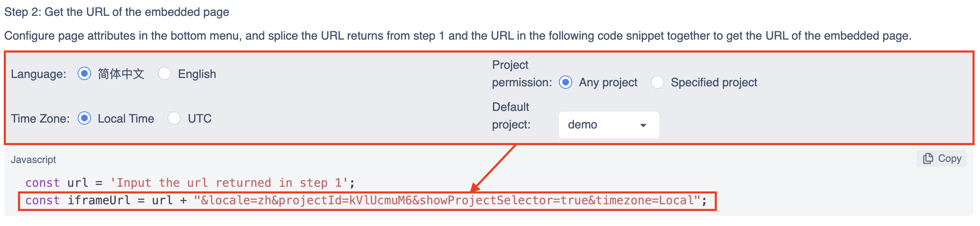Click the demo value in dropdown
980x226 pixels.
(x=582, y=125)
